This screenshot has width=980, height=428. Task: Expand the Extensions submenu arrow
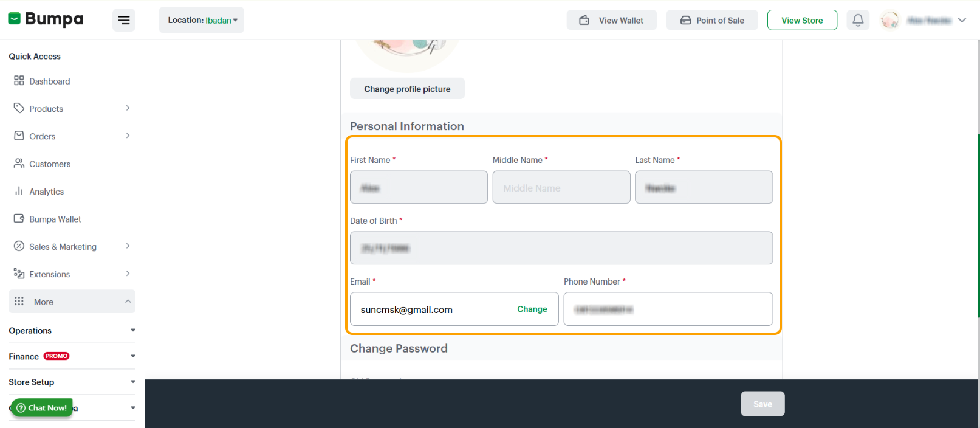coord(128,274)
